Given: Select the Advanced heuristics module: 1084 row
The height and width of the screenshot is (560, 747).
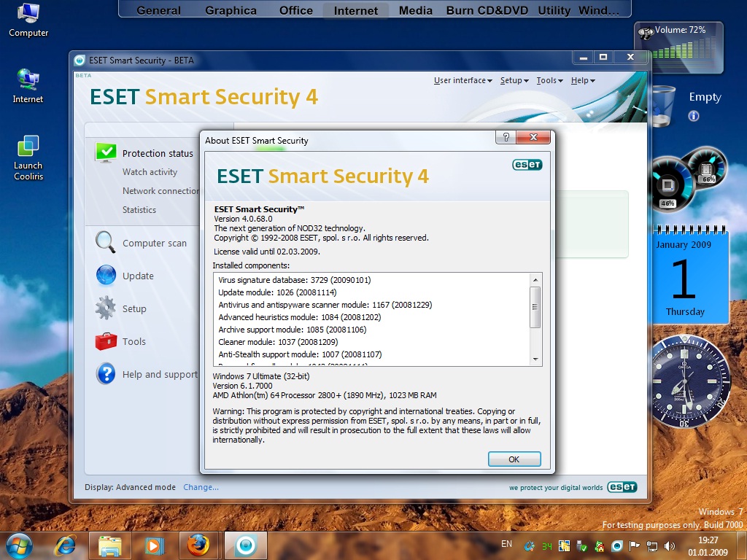Looking at the screenshot, I should coord(300,317).
